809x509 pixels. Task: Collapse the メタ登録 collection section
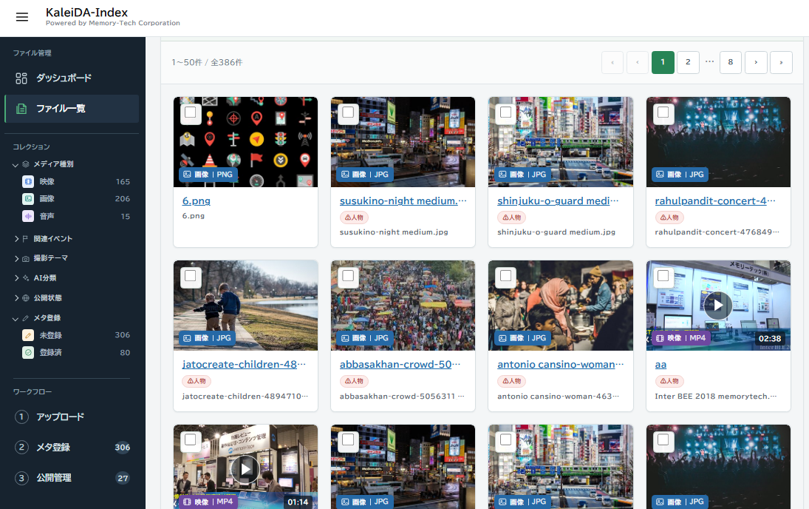point(15,318)
